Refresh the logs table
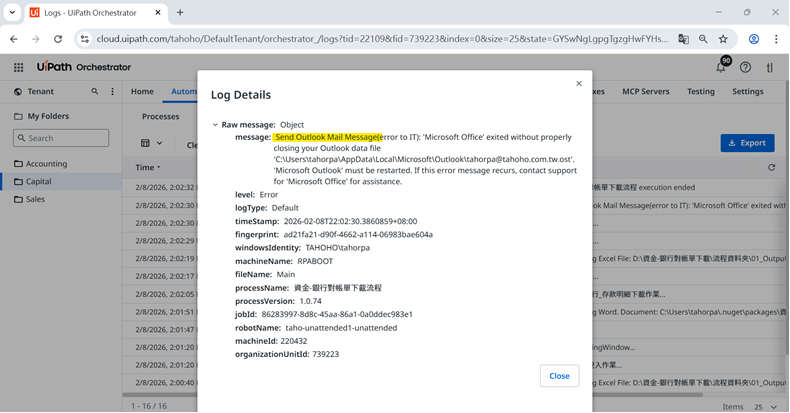The height and width of the screenshot is (413, 790). [x=771, y=168]
